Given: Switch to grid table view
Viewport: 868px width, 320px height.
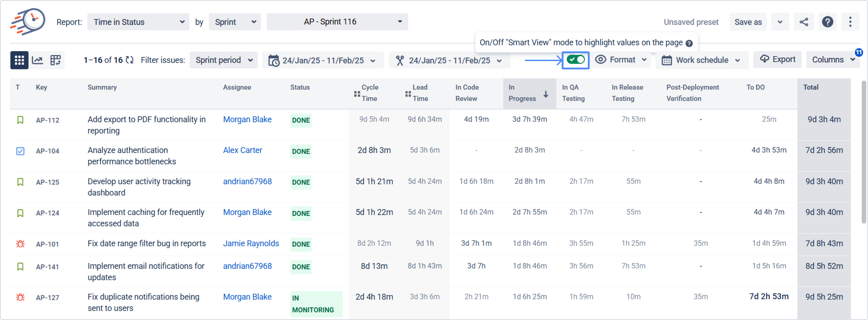Looking at the screenshot, I should tap(19, 60).
